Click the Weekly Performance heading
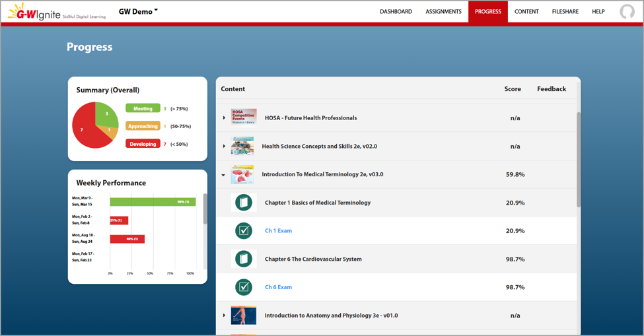644x336 pixels. 111,183
